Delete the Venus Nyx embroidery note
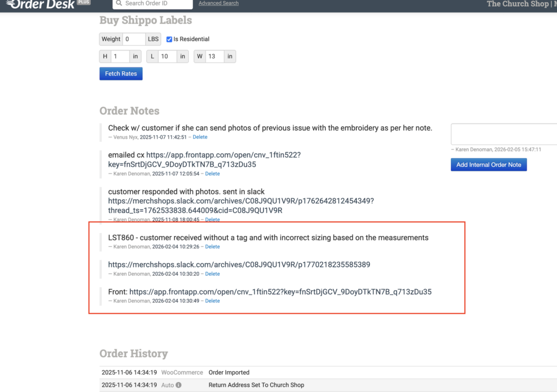This screenshot has height=392, width=557. tap(200, 137)
